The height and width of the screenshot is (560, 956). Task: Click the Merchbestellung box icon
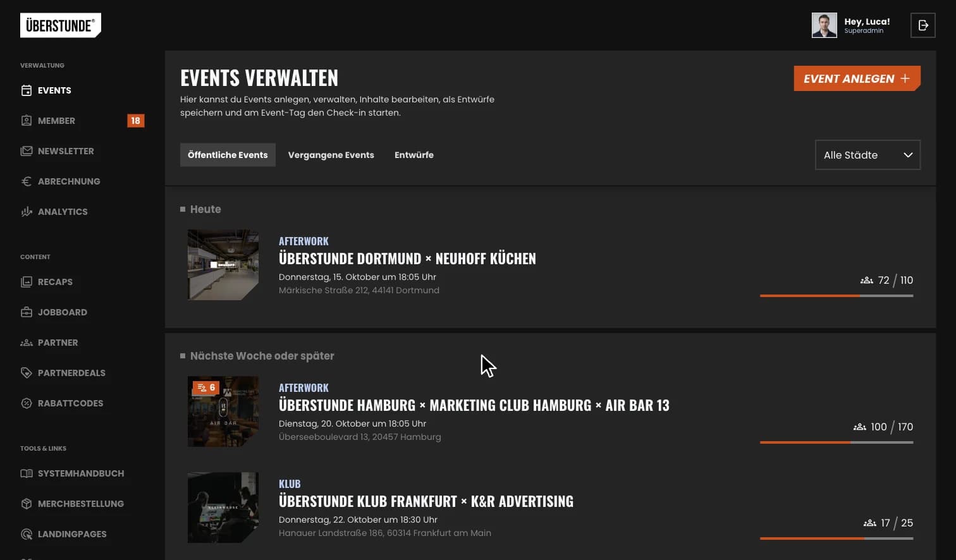[27, 504]
